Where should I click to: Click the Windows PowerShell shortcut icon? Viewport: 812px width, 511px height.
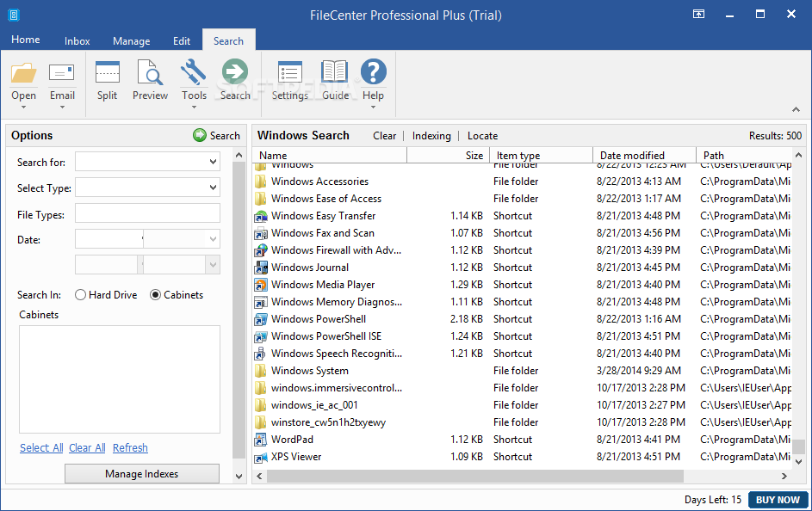pyautogui.click(x=261, y=319)
